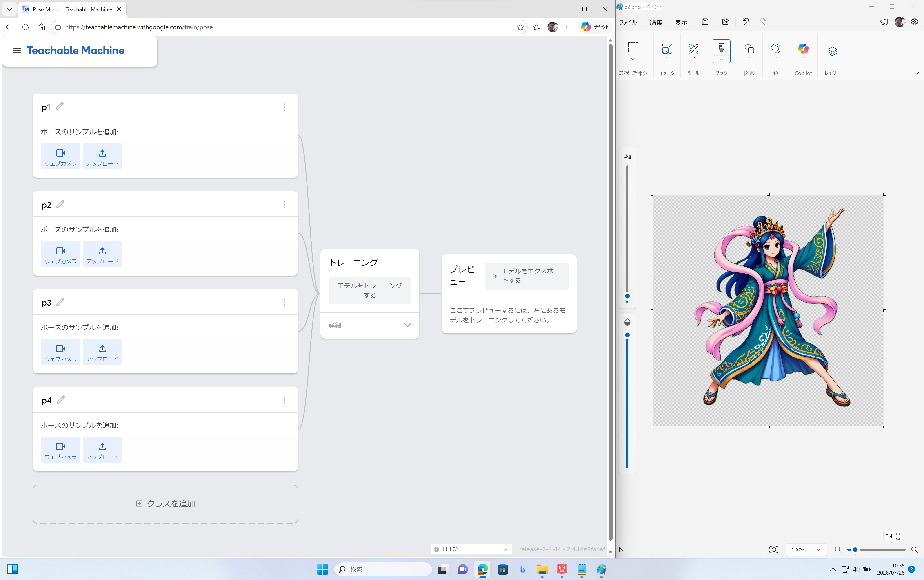
Task: Open the Teachable Machine hamburger menu
Action: pos(16,50)
